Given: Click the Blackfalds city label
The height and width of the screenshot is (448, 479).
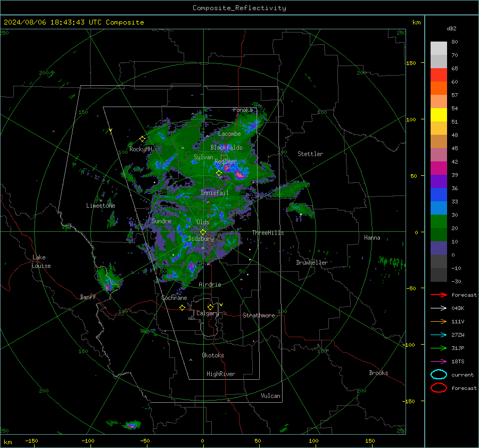Looking at the screenshot, I should coord(226,148).
